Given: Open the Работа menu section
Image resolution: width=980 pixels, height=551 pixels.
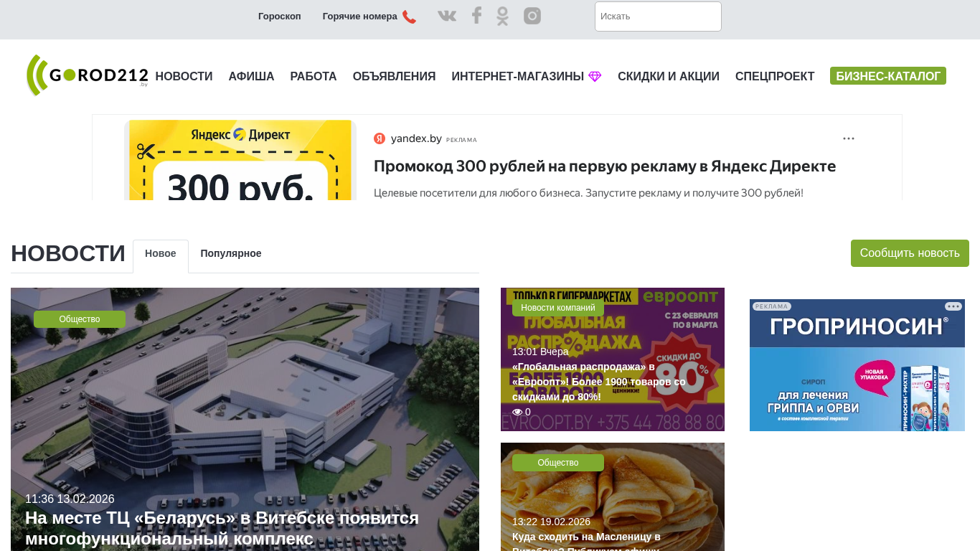Looking at the screenshot, I should click(x=314, y=77).
